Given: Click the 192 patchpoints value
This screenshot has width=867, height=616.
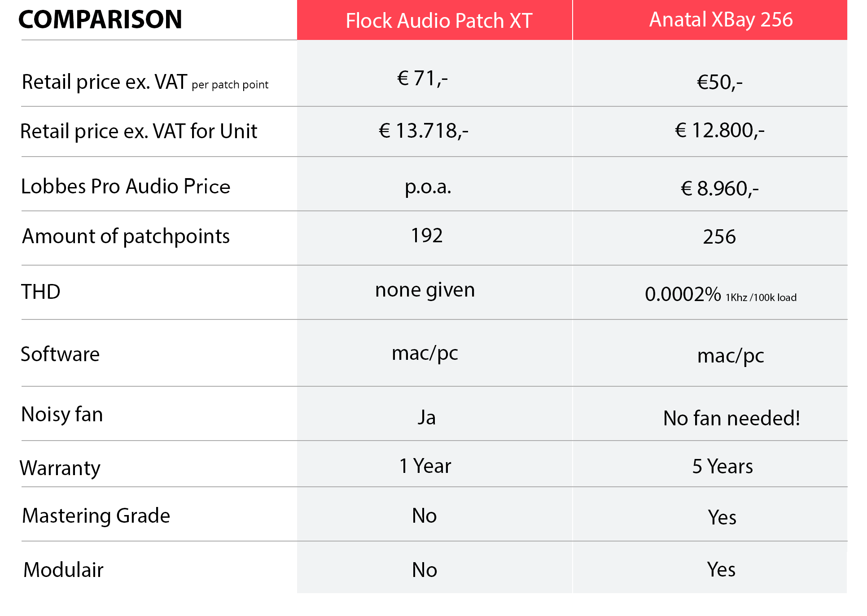Looking at the screenshot, I should point(427,236).
